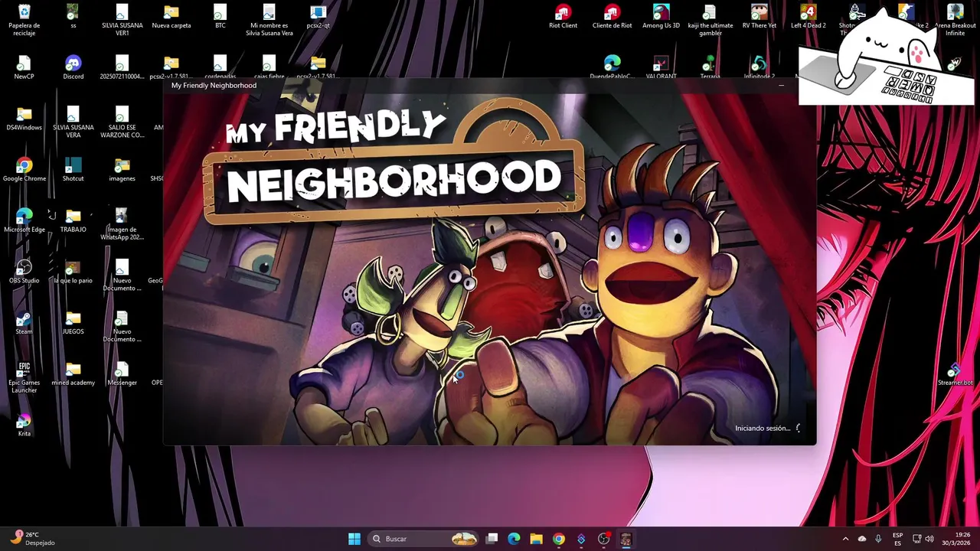Open Microsoft Edge from the taskbar
Screen dimensions: 980x551
click(x=514, y=539)
